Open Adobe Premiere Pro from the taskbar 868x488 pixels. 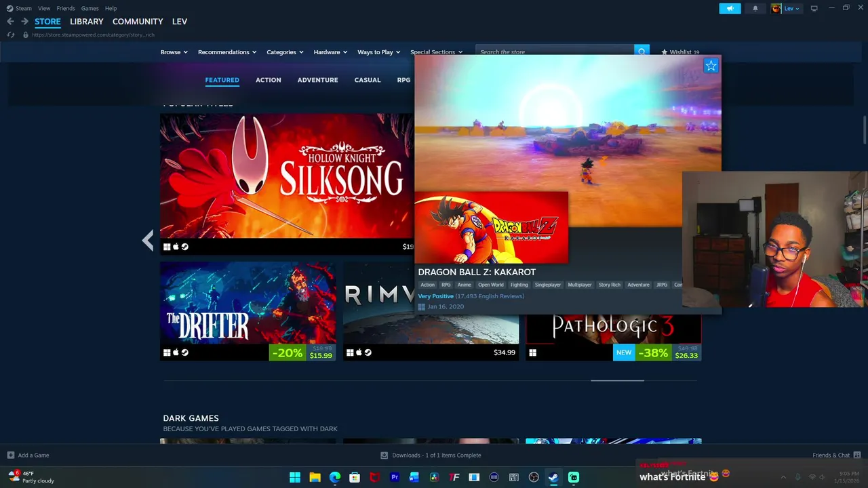click(x=395, y=477)
